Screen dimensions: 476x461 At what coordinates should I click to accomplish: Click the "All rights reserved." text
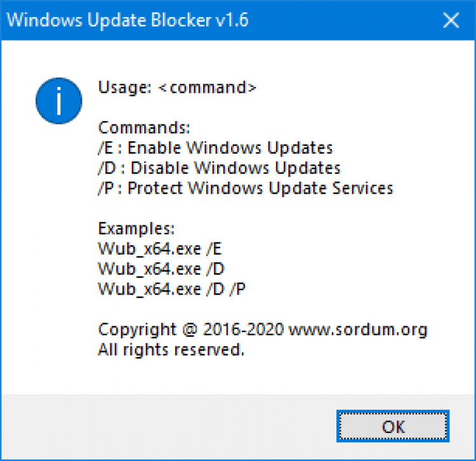pyautogui.click(x=171, y=349)
